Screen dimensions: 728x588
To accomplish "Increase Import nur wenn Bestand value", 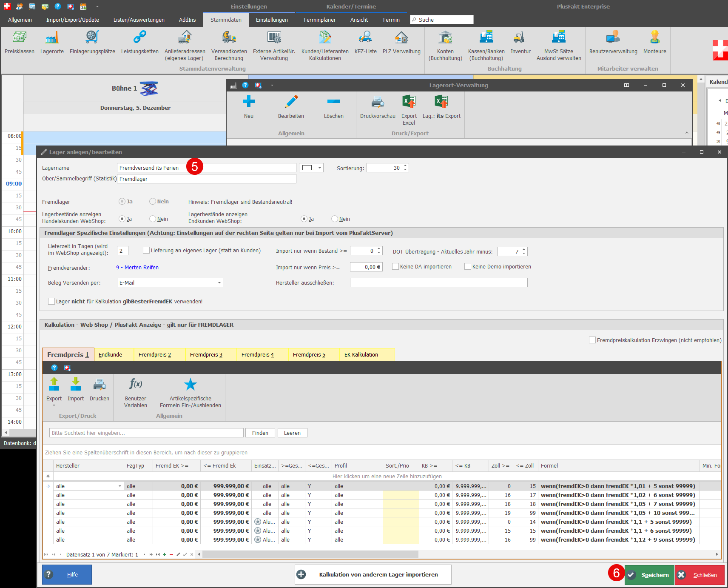I will click(x=379, y=248).
